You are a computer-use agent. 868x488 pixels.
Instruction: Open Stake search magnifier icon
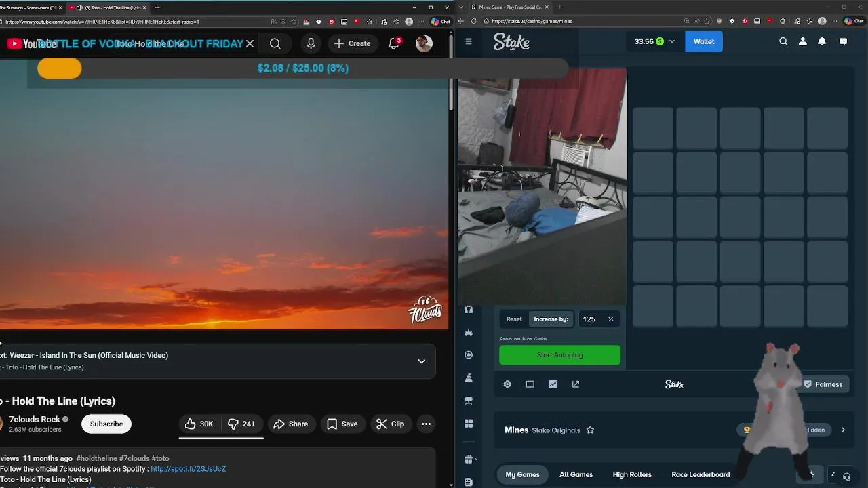(783, 41)
